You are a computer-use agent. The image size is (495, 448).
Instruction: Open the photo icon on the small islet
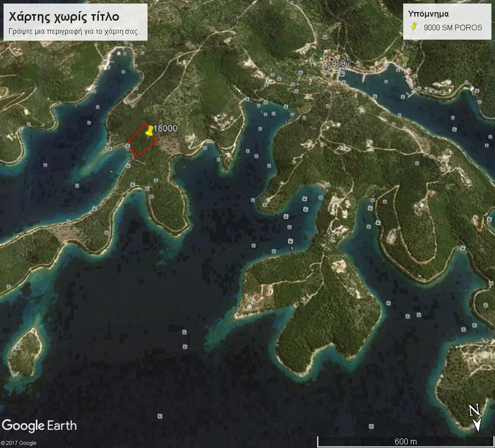click(17, 347)
